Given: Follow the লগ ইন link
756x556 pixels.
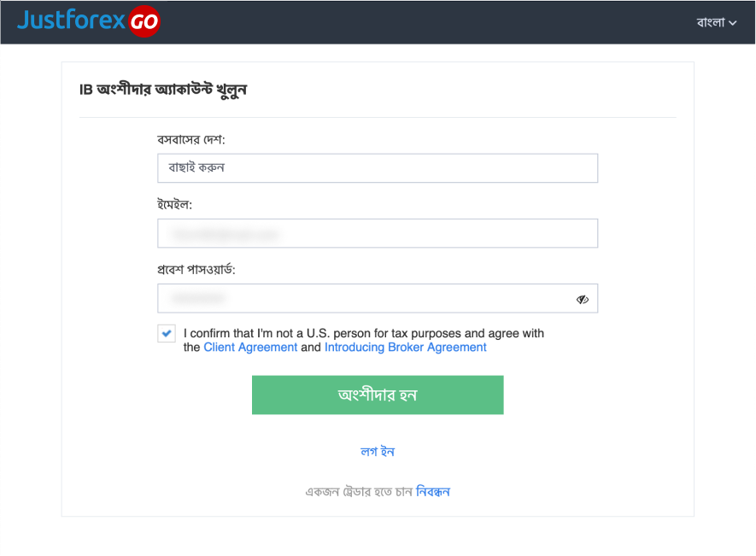Looking at the screenshot, I should point(378,451).
